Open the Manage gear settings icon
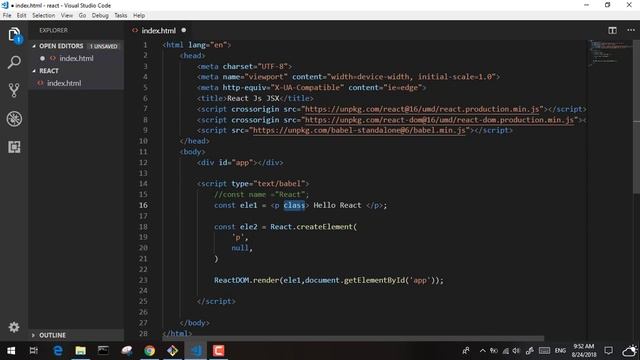This screenshot has width=640, height=360. (14, 327)
